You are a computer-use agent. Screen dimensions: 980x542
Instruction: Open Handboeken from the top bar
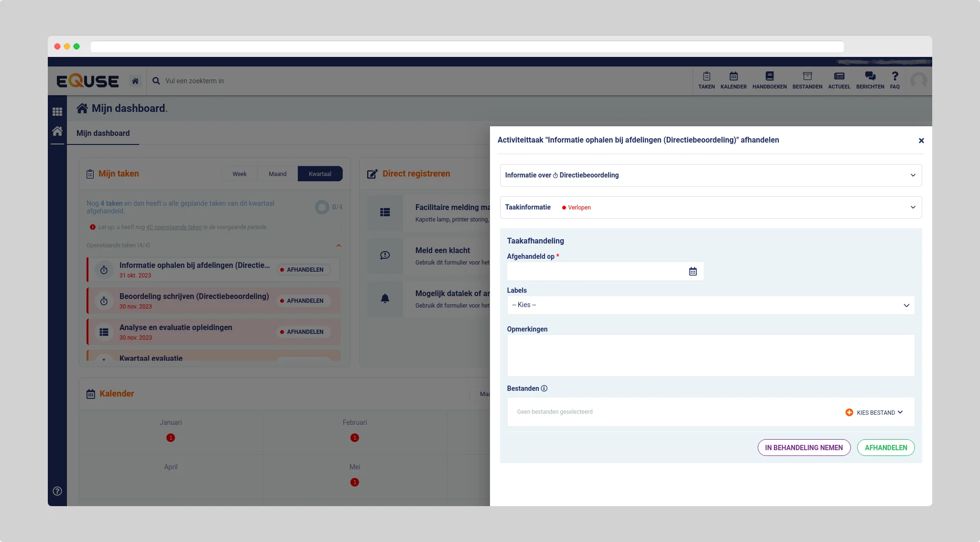[x=769, y=80]
